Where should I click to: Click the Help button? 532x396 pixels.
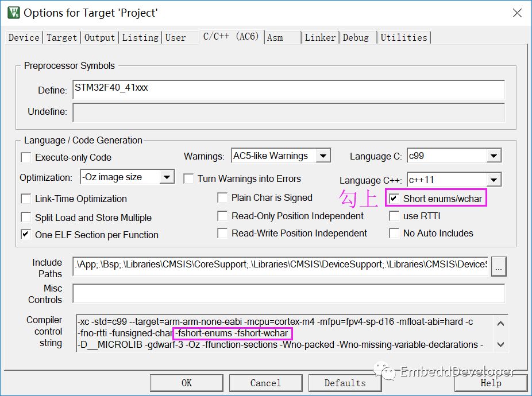point(491,383)
